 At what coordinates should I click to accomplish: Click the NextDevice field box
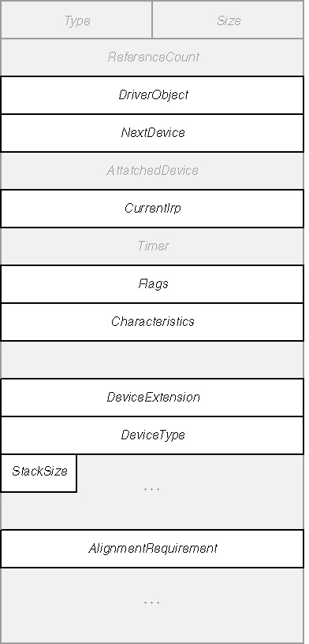[x=152, y=133]
